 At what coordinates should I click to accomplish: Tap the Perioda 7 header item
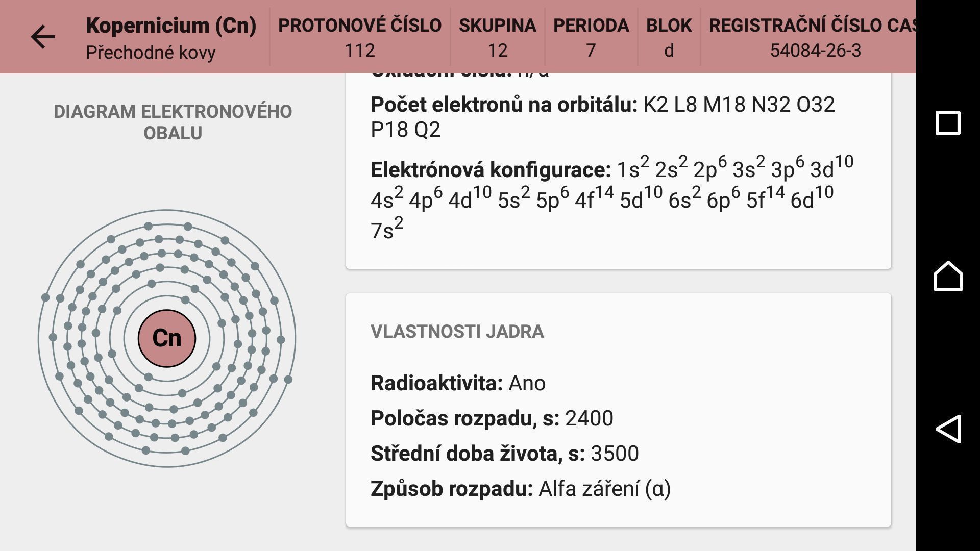pos(591,37)
